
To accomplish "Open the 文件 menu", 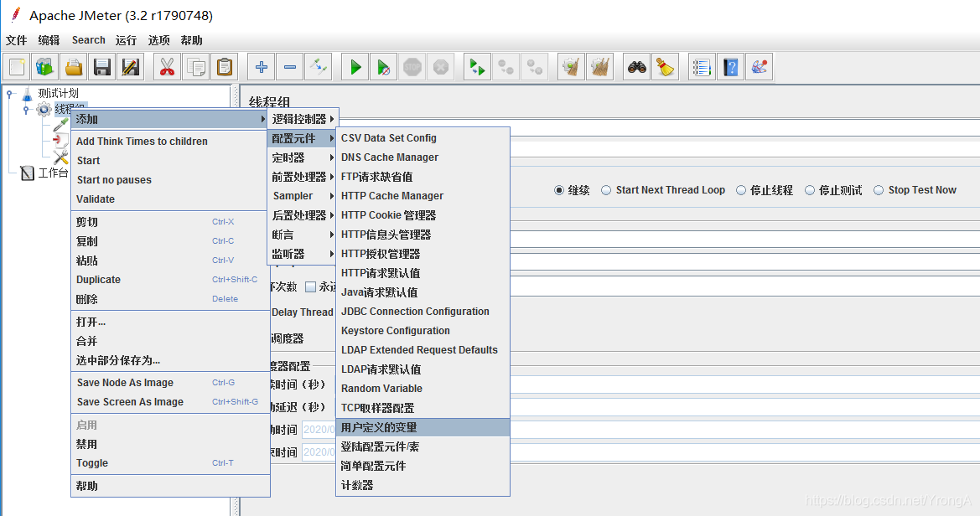I will click(x=16, y=40).
